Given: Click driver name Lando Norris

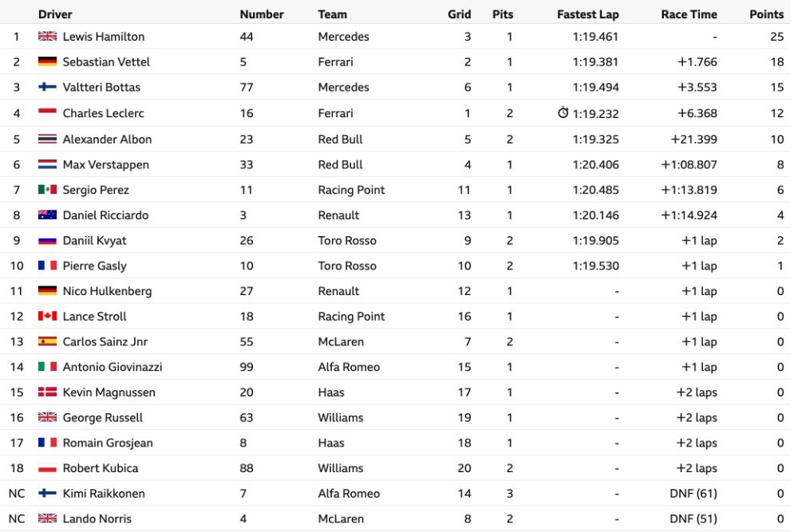Looking at the screenshot, I should coord(97,518).
